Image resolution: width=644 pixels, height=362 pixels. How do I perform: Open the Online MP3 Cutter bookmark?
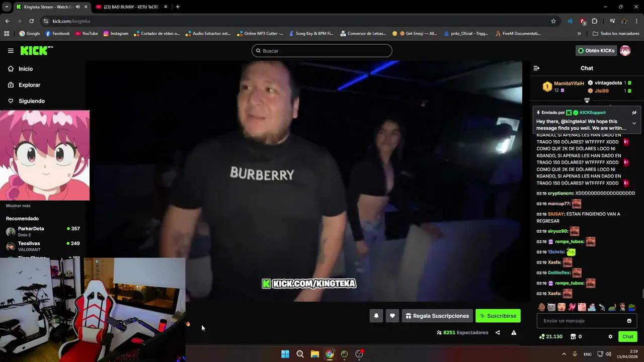tap(260, 34)
